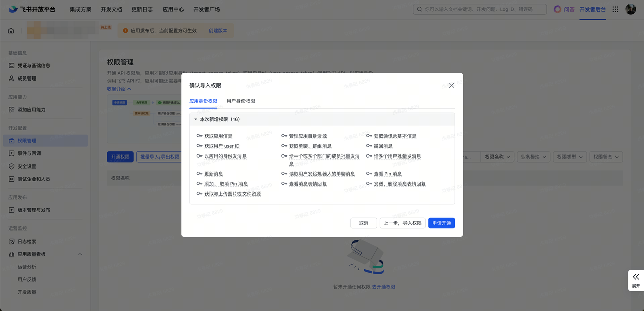This screenshot has height=311, width=644.
Task: Collapse the 本次新增权限 (16) section
Action: pos(196,119)
